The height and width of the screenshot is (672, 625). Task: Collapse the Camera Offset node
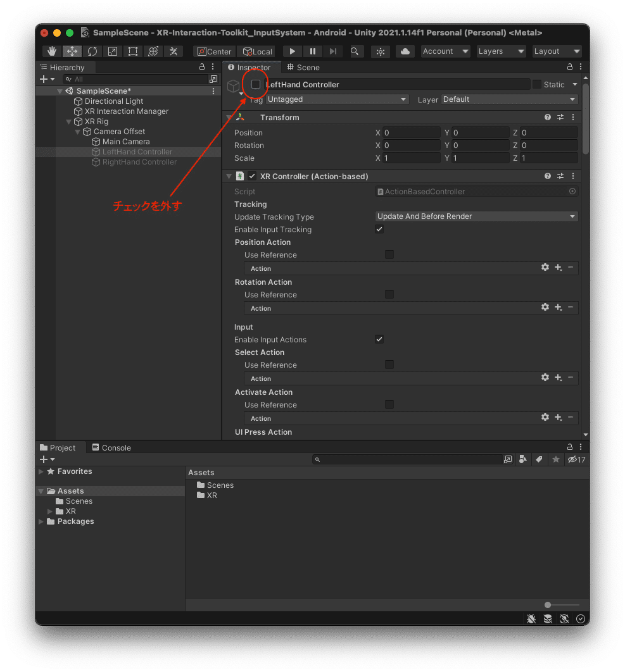[x=78, y=132]
